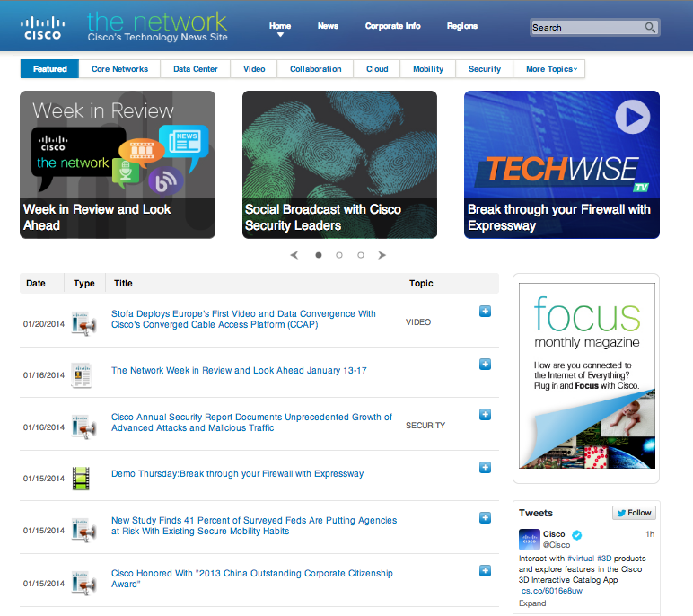Go to previous carousel slide arrow
Viewport: 693px width, 616px height.
point(294,255)
